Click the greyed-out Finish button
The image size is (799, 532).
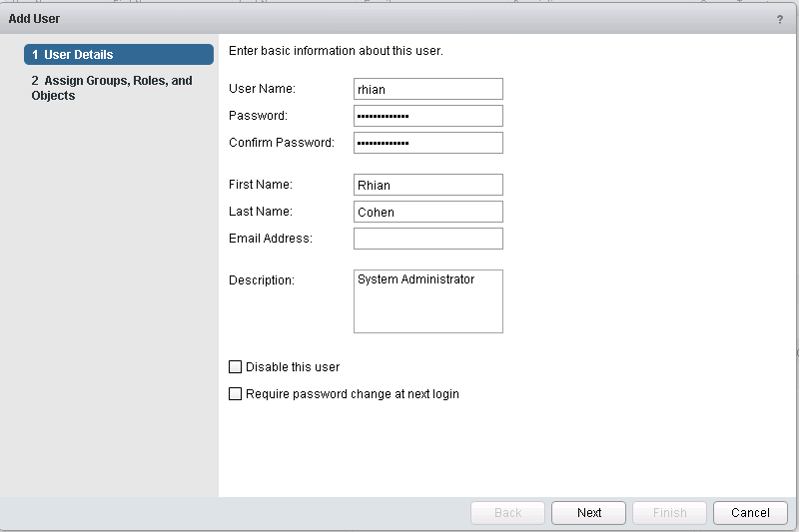click(669, 513)
